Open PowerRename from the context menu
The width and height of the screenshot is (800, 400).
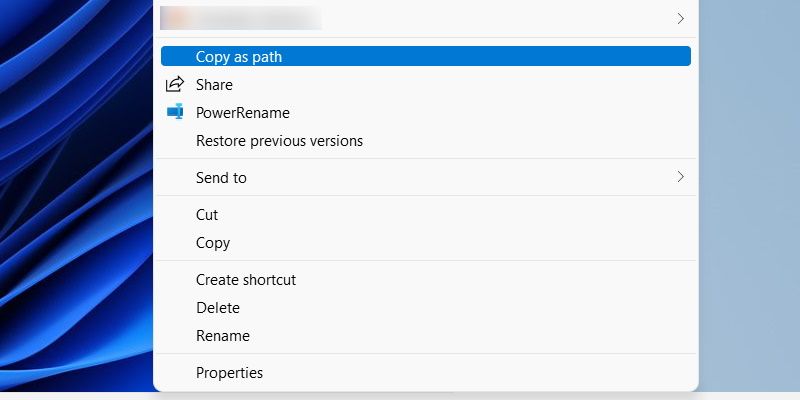(426, 112)
